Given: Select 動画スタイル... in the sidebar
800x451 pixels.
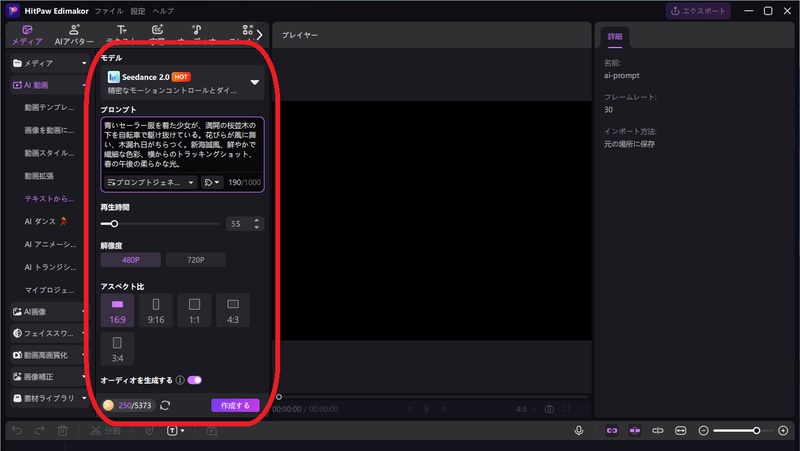Looking at the screenshot, I should pos(49,153).
